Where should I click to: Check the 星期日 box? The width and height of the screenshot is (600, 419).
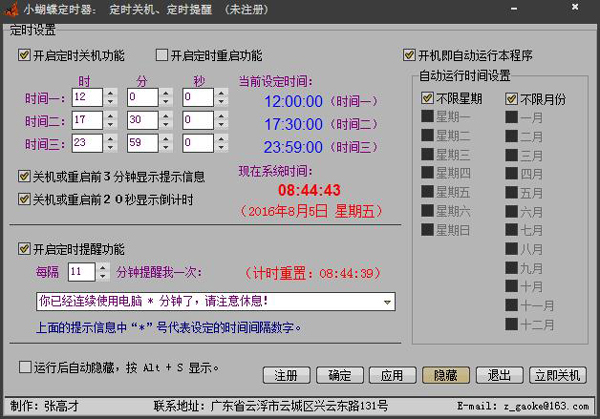point(427,230)
